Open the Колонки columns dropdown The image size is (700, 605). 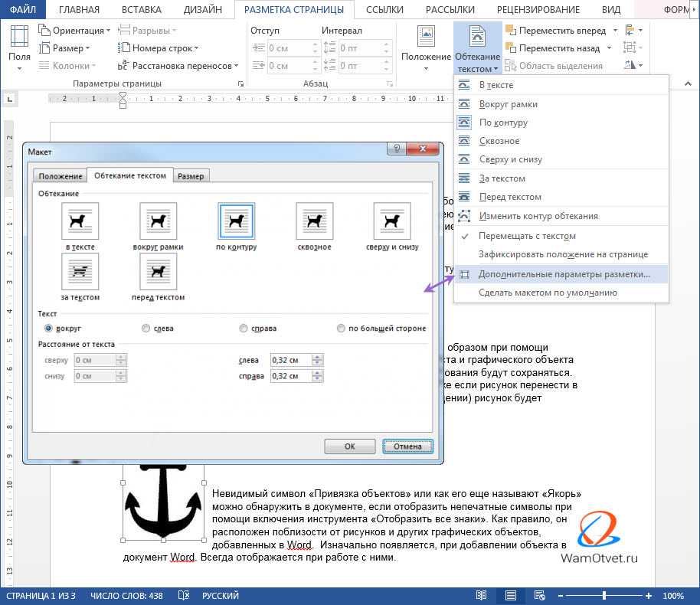pyautogui.click(x=67, y=66)
